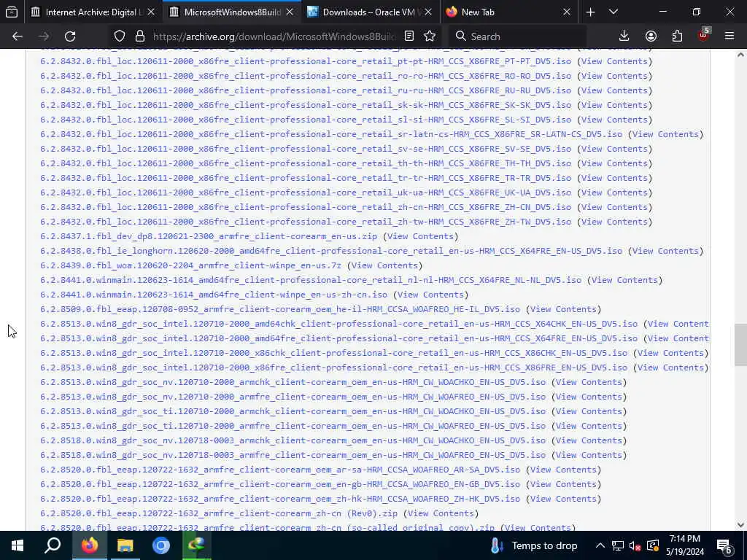This screenshot has height=560, width=747.
Task: Download 8432.0 sr-latn-cs iso
Action: coord(331,134)
